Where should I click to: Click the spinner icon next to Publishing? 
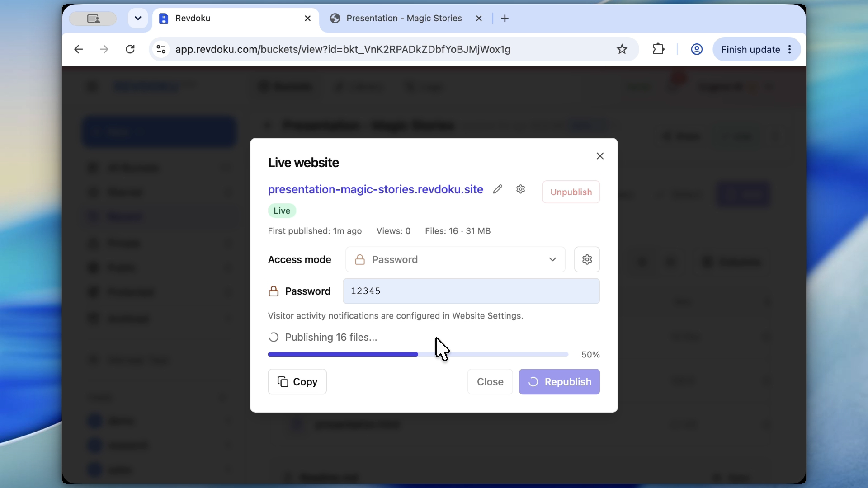[274, 338]
